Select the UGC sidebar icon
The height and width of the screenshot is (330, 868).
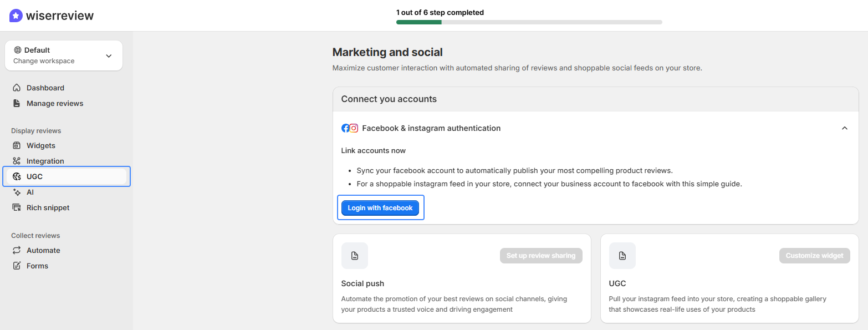(x=18, y=176)
